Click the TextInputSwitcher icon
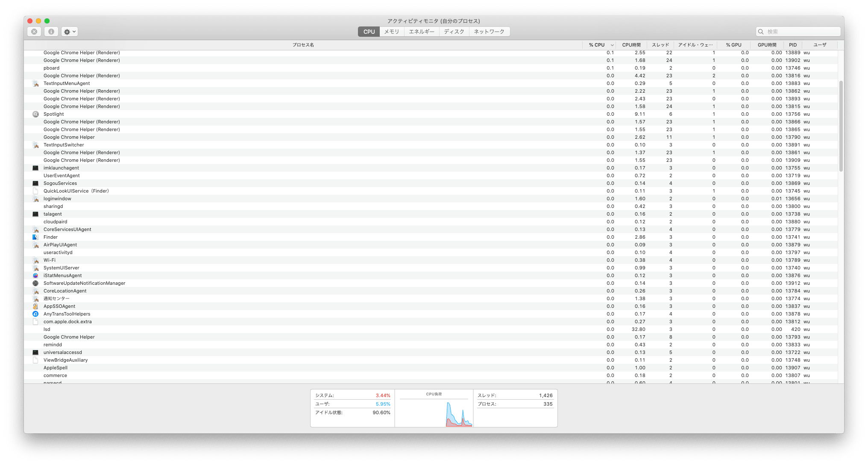868x465 pixels. tap(35, 145)
